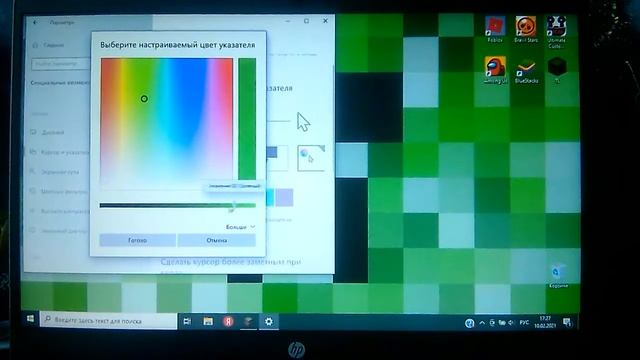Screen dimensions: 640x360
Task: Select Курсор и указатель in sidebar
Action: point(60,152)
